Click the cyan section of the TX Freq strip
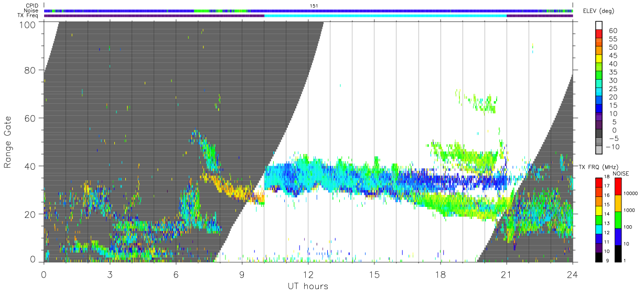 (x=385, y=16)
